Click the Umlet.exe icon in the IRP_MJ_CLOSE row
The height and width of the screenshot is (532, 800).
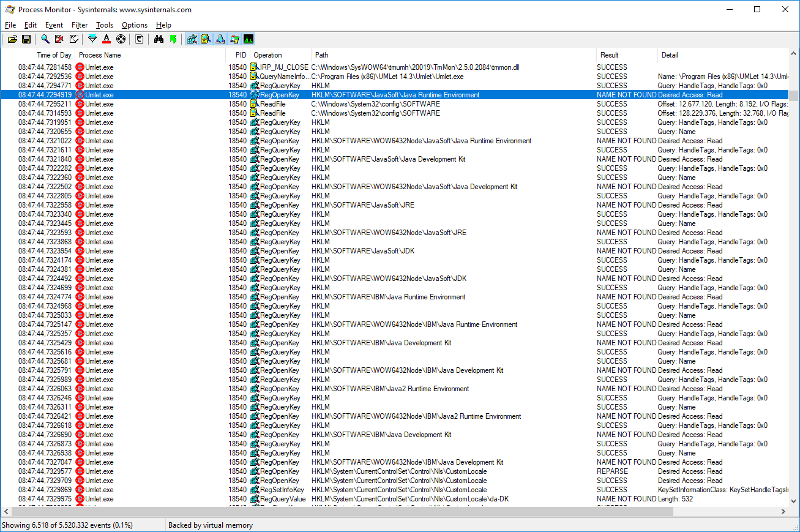coord(80,67)
